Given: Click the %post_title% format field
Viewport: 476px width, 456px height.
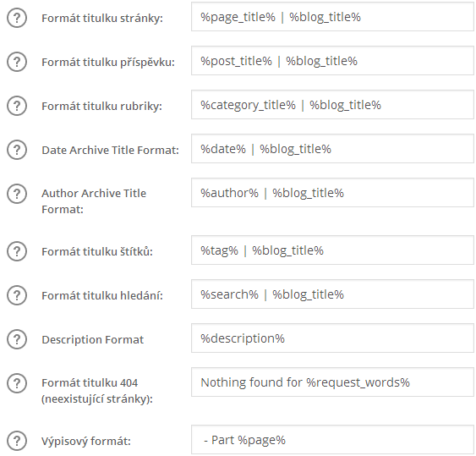Looking at the screenshot, I should [332, 61].
